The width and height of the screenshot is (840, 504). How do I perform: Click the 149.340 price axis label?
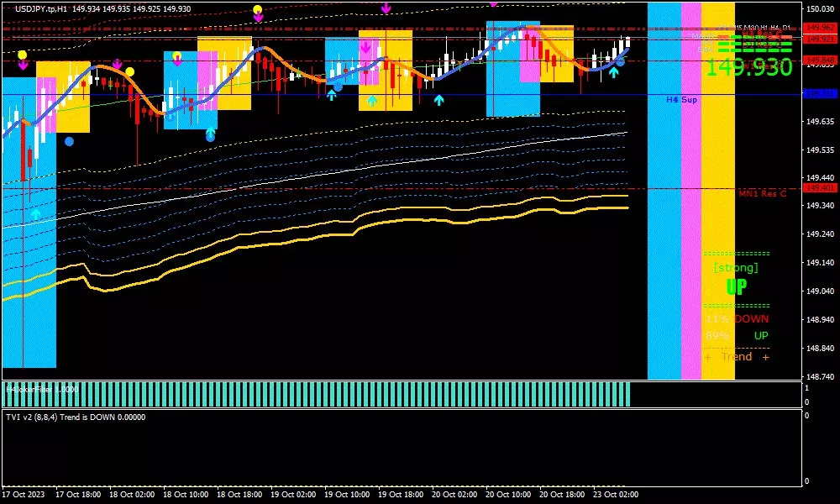[x=820, y=206]
